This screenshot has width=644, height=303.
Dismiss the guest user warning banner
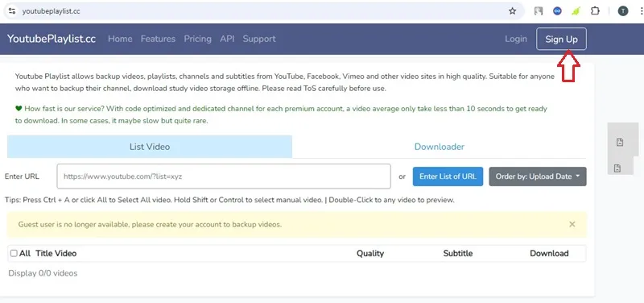pos(572,225)
